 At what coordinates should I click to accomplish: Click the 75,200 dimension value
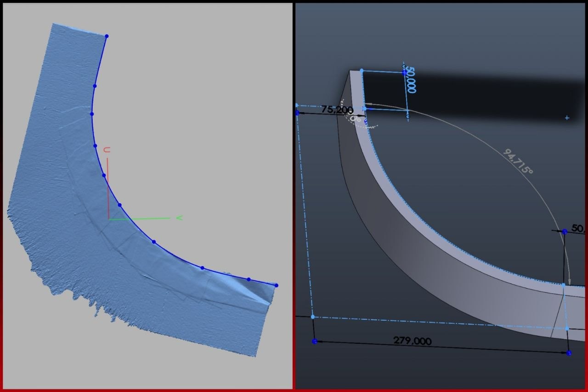point(337,109)
